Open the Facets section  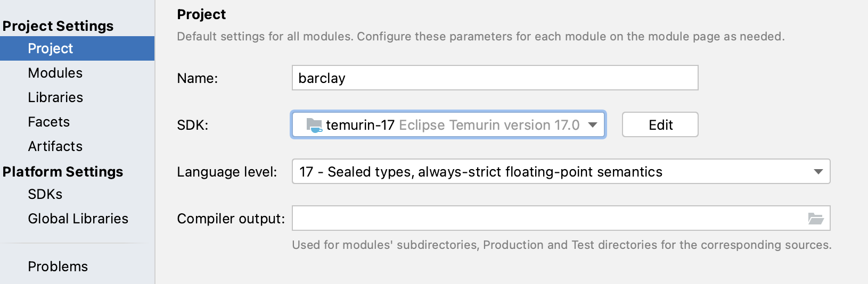click(x=49, y=122)
